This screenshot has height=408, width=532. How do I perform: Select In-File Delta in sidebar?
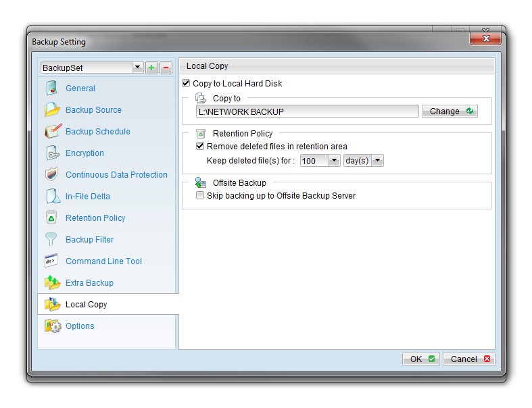[88, 197]
